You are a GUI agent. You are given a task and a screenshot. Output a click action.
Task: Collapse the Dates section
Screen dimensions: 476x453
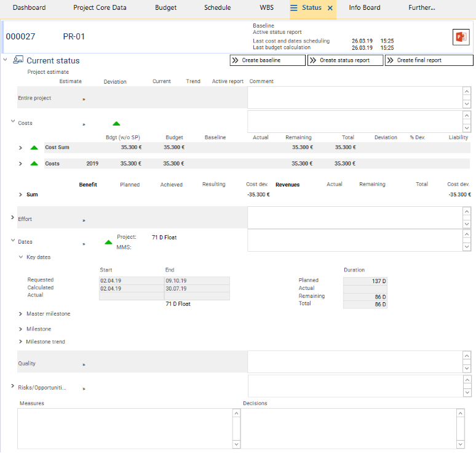click(x=13, y=240)
